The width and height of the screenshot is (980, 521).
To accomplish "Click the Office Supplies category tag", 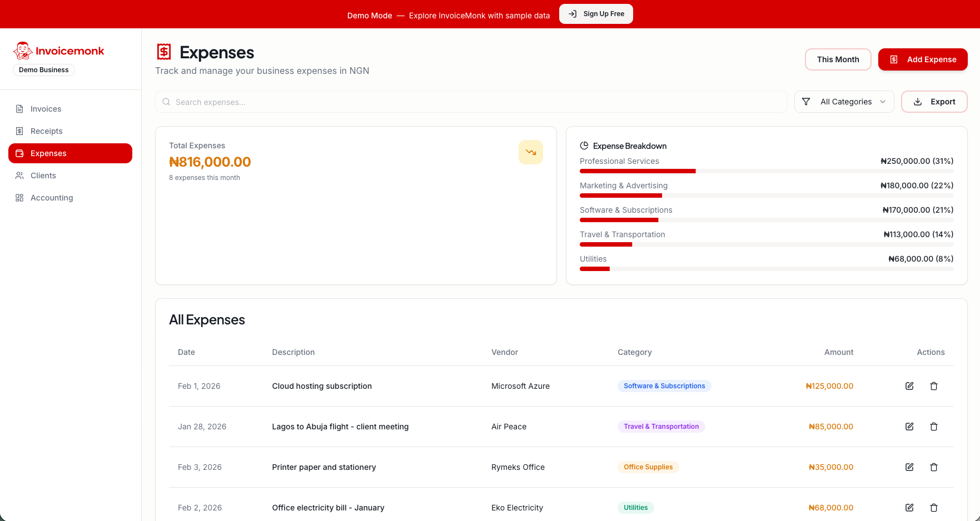I will point(648,467).
